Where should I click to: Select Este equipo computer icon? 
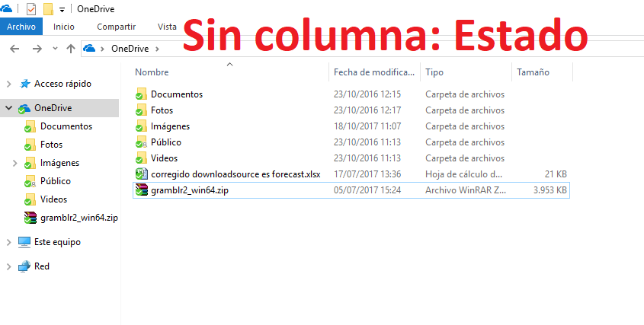pyautogui.click(x=24, y=243)
